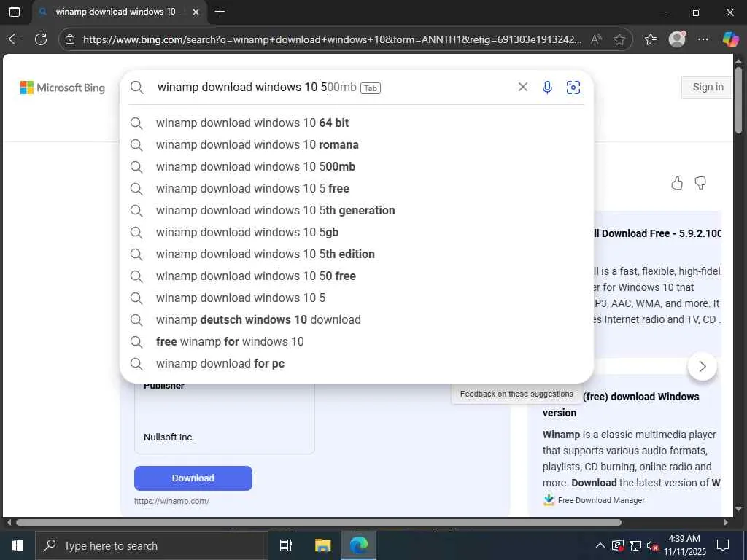Choose the romana suggestion
Image resolution: width=747 pixels, height=560 pixels.
coord(356,145)
